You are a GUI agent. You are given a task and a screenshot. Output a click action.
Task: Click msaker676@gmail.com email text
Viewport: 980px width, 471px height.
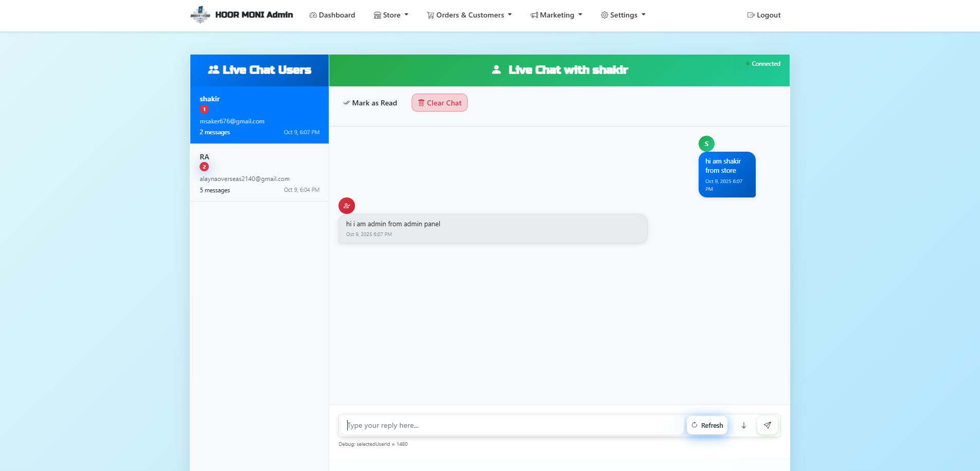232,121
